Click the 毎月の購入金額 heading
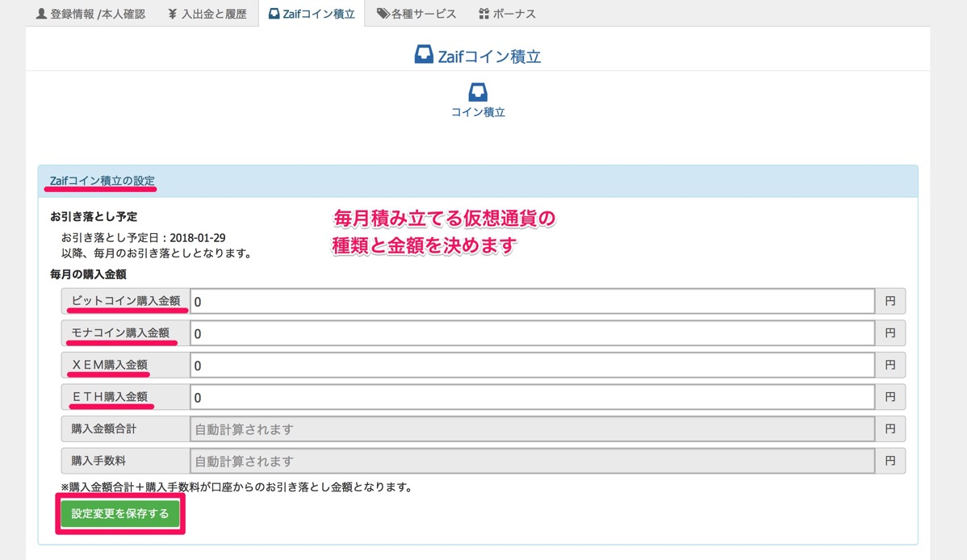 point(88,274)
